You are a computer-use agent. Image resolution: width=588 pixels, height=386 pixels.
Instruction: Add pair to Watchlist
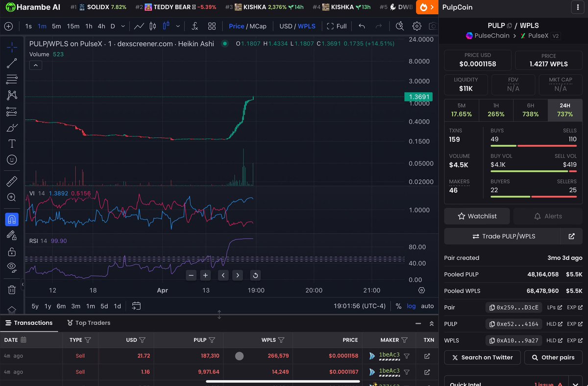pos(477,216)
